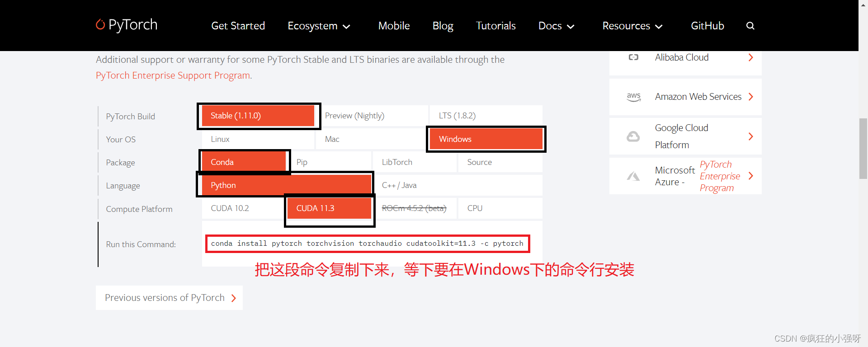Click the Microsoft Azure logo icon
Viewport: 868px width, 347px height.
tap(633, 176)
